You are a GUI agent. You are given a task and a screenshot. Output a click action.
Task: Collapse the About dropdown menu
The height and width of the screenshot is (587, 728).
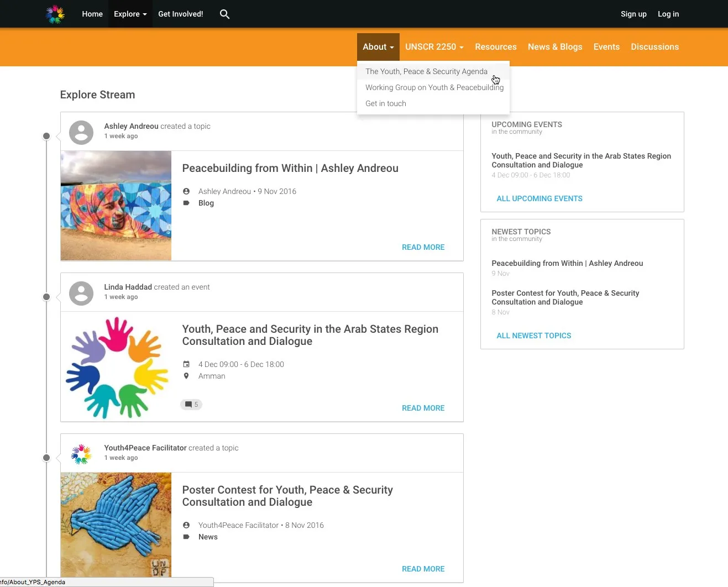point(378,47)
